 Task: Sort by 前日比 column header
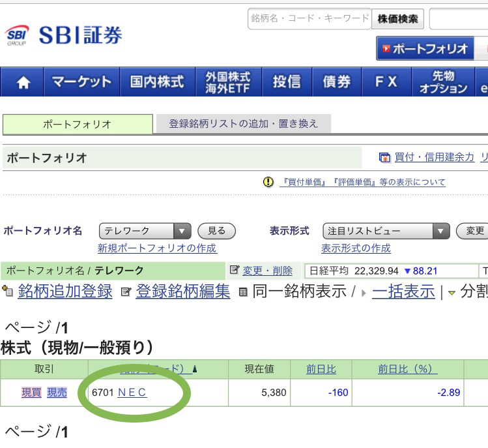click(321, 369)
